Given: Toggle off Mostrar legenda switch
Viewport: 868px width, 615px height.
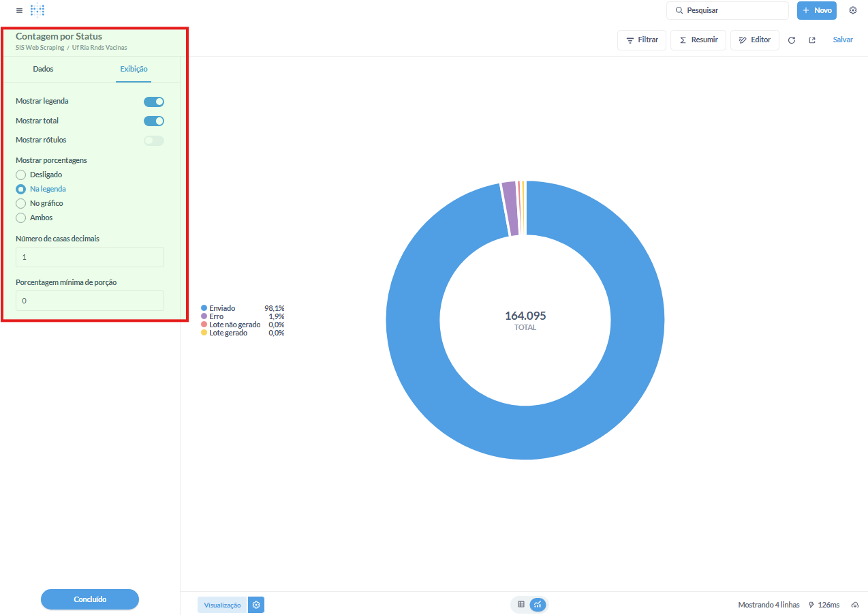Looking at the screenshot, I should coord(154,102).
